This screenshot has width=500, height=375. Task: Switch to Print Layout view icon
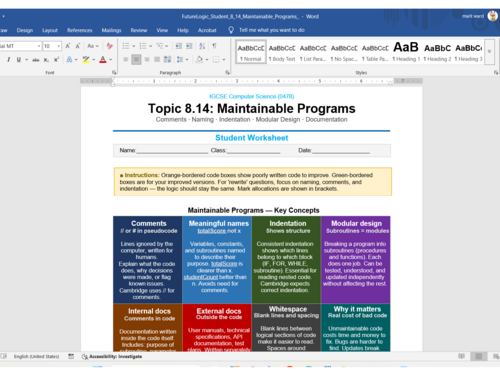coord(479,356)
